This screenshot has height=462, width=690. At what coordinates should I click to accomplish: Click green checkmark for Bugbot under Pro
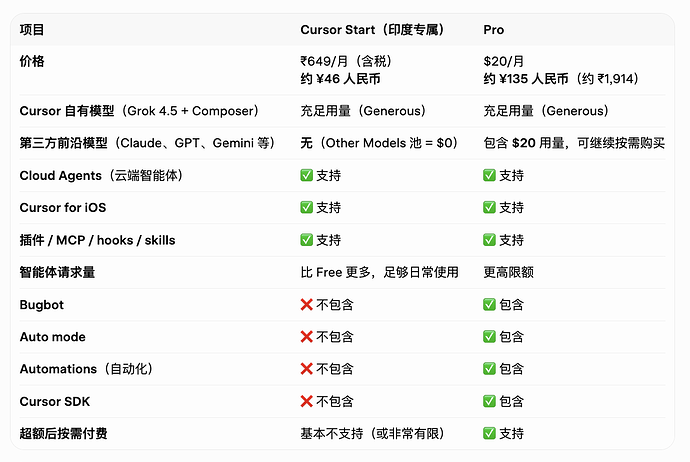tap(489, 304)
